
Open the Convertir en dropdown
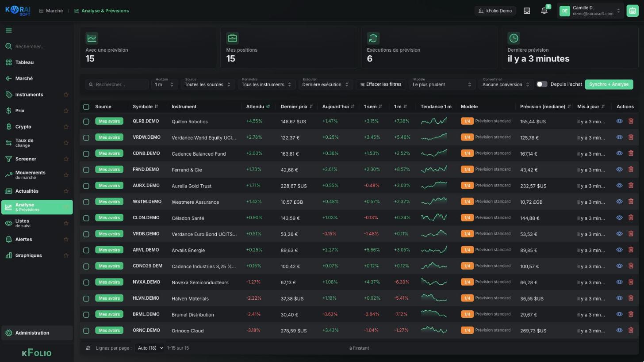[x=506, y=84]
